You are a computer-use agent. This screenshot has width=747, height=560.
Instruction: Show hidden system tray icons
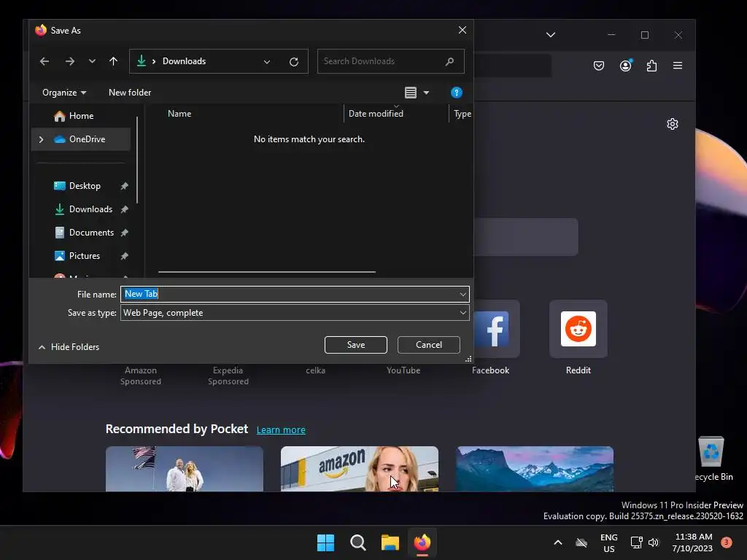coord(558,542)
